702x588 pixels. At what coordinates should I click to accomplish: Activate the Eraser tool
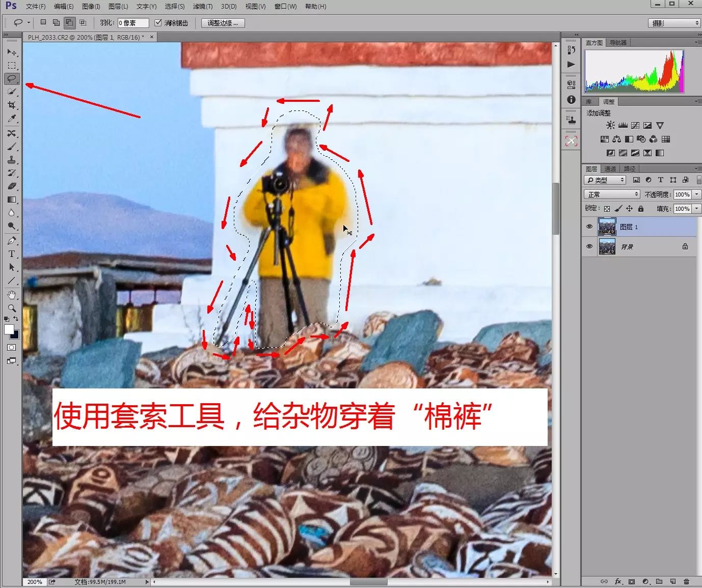point(12,186)
